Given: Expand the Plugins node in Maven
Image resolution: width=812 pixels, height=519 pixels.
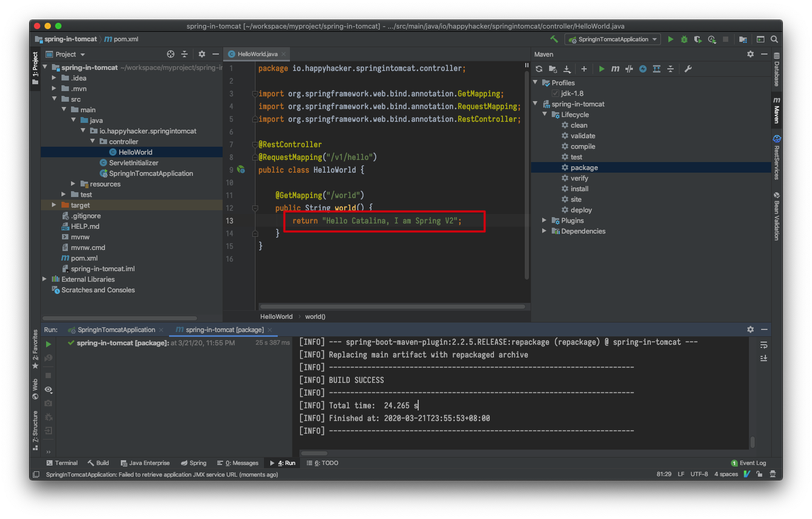Looking at the screenshot, I should coord(544,220).
